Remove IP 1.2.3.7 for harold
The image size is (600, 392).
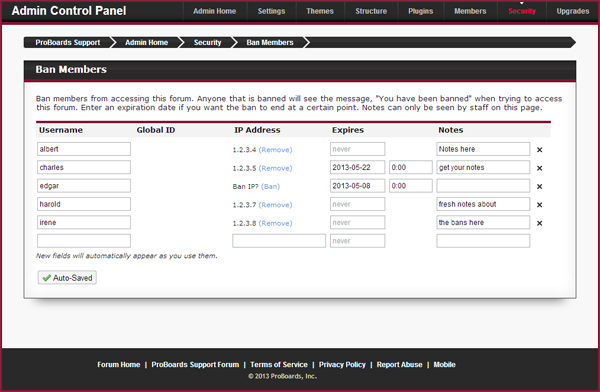[276, 205]
